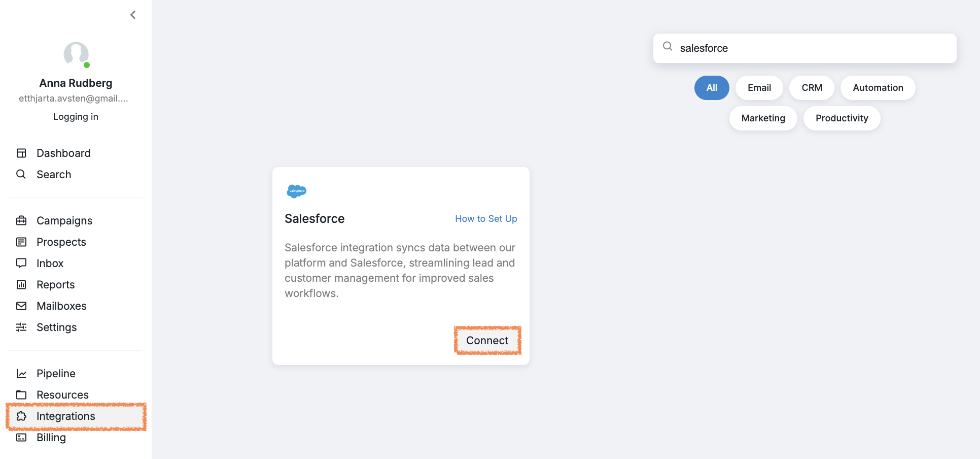The image size is (980, 459).
Task: Collapse the sidebar with the chevron arrow
Action: (133, 15)
